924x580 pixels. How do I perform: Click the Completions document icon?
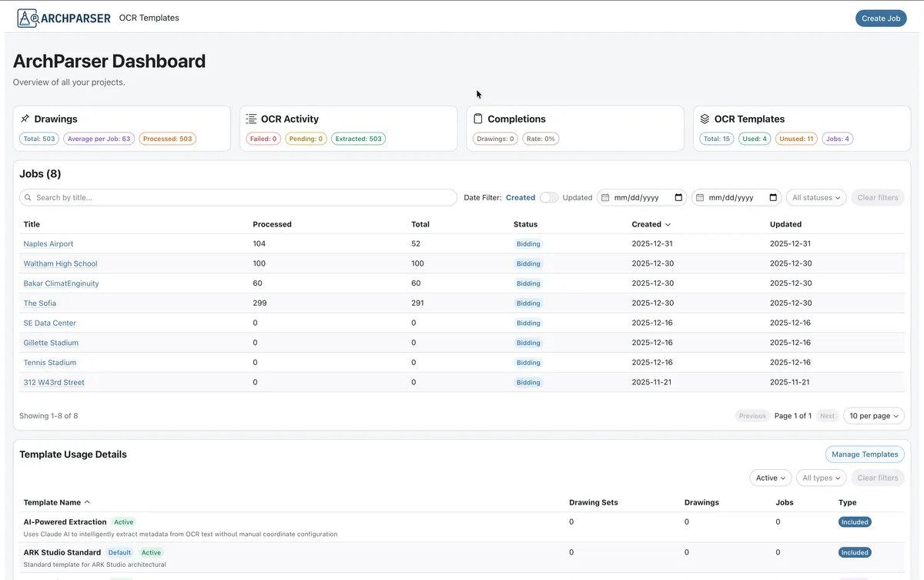click(x=479, y=118)
